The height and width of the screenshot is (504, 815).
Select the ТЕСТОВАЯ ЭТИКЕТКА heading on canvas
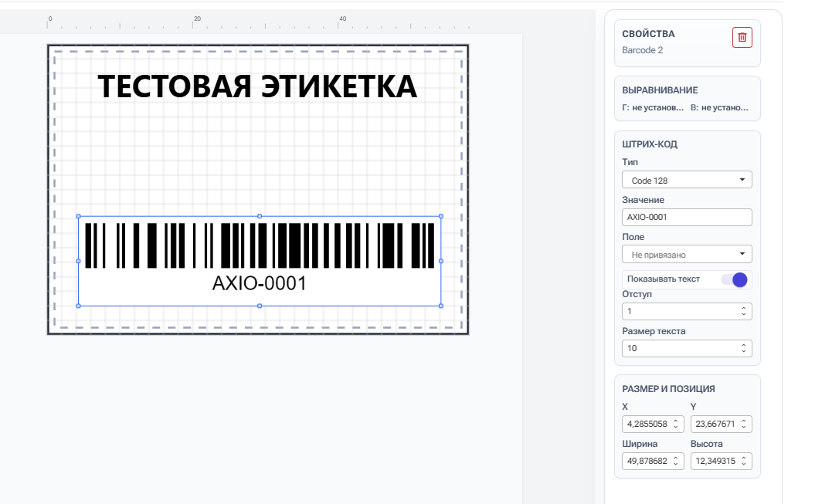(x=257, y=86)
